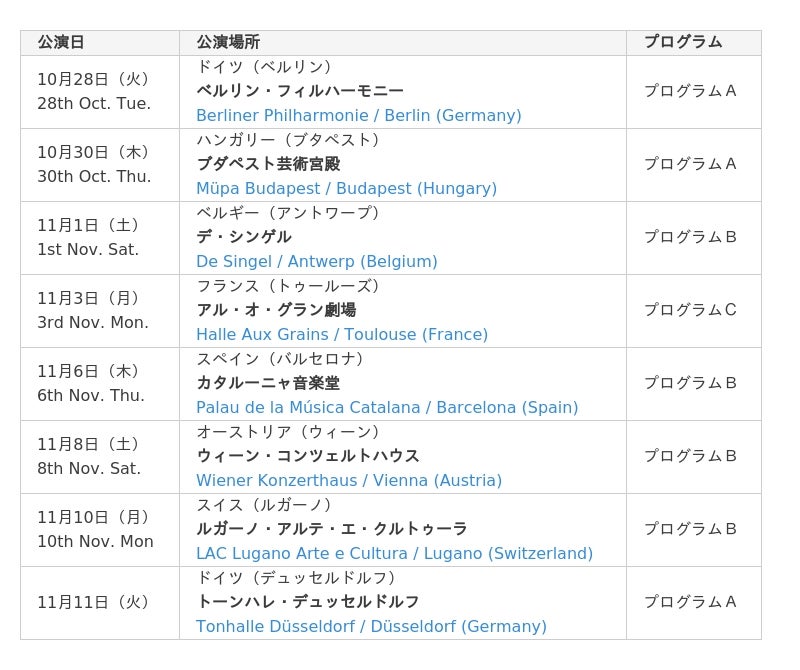The height and width of the screenshot is (670, 800).
Task: Click the トーンハレ・デュッセルドルフ venue name
Action: point(308,602)
